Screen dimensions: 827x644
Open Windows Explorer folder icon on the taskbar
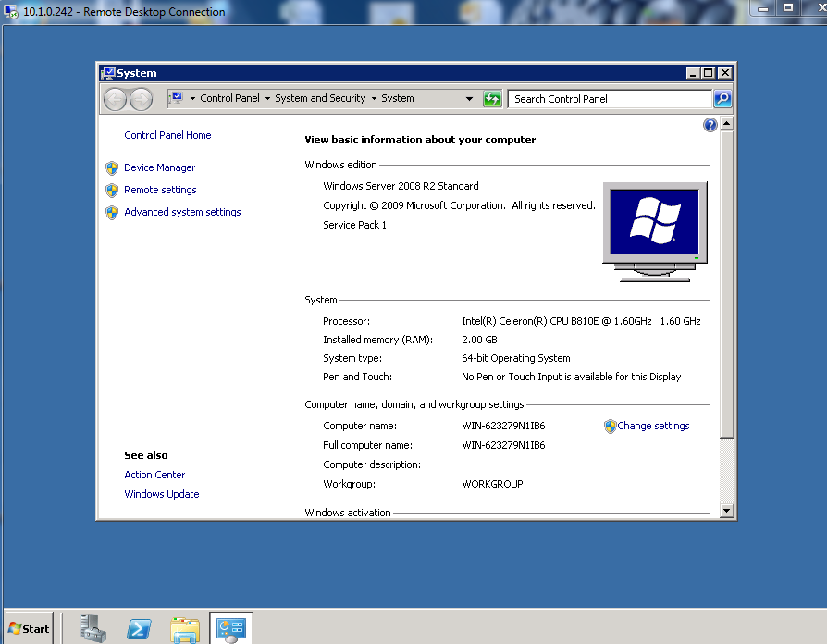(185, 629)
